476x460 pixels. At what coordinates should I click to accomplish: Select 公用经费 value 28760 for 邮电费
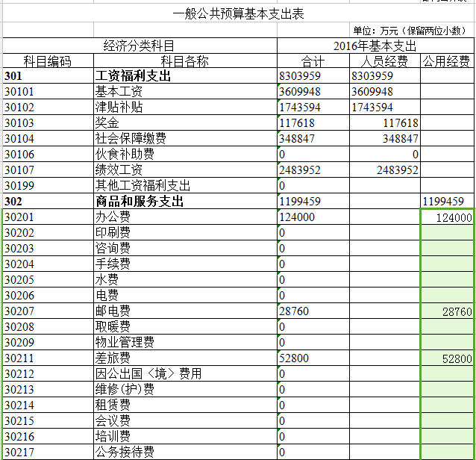447,311
